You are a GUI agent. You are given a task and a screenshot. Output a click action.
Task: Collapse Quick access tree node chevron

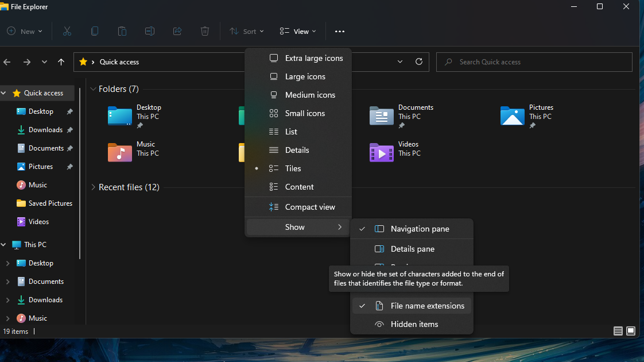coord(3,94)
